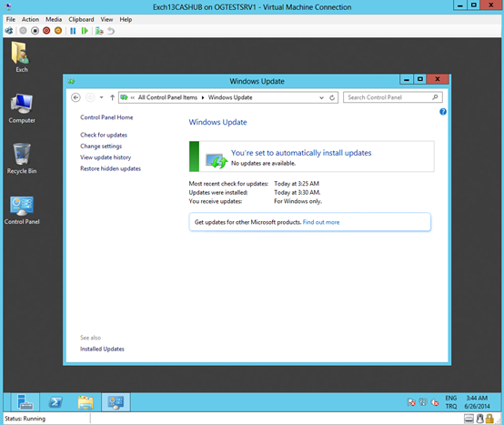This screenshot has width=504, height=425.
Task: Open Control Panel Home link
Action: point(106,117)
